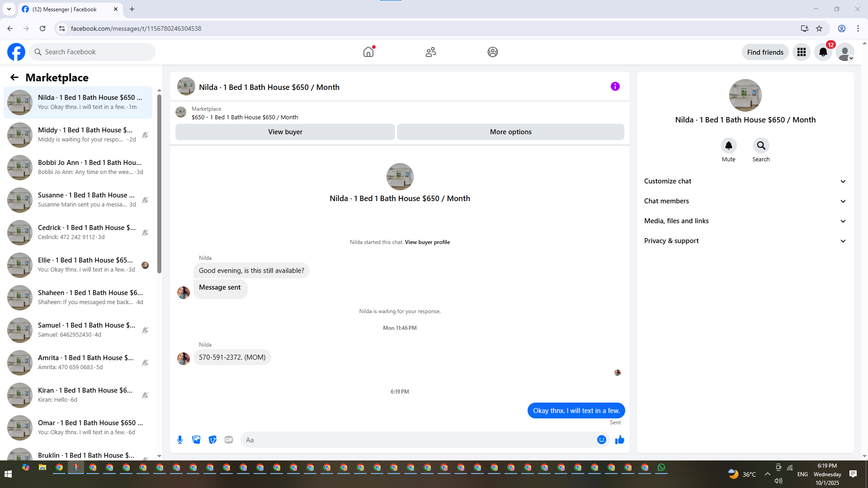
Task: Click Cedrick chat's muted bell icon
Action: [145, 233]
